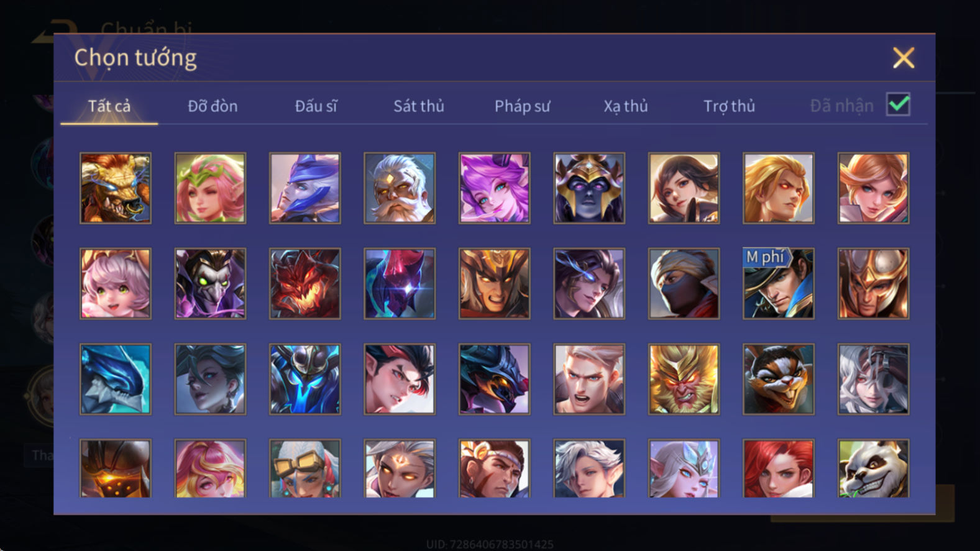The height and width of the screenshot is (551, 980).
Task: Show the "Pháp sư" hero tab
Action: [x=522, y=106]
